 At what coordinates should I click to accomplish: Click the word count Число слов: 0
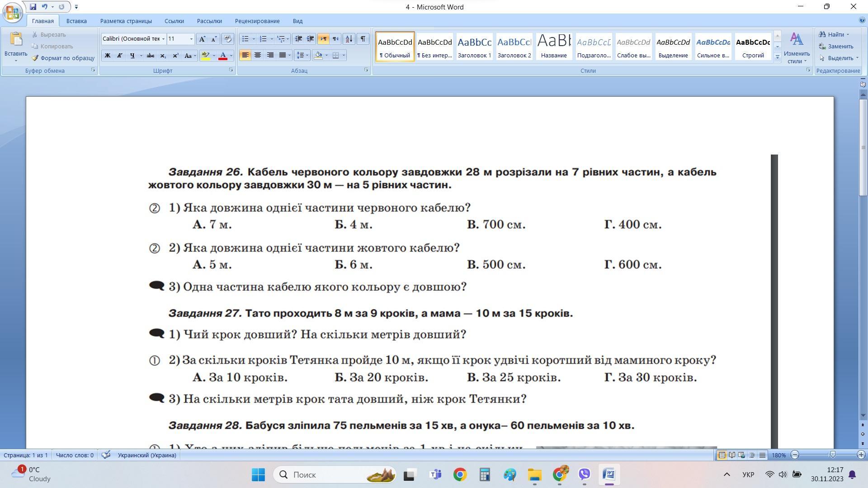75,455
